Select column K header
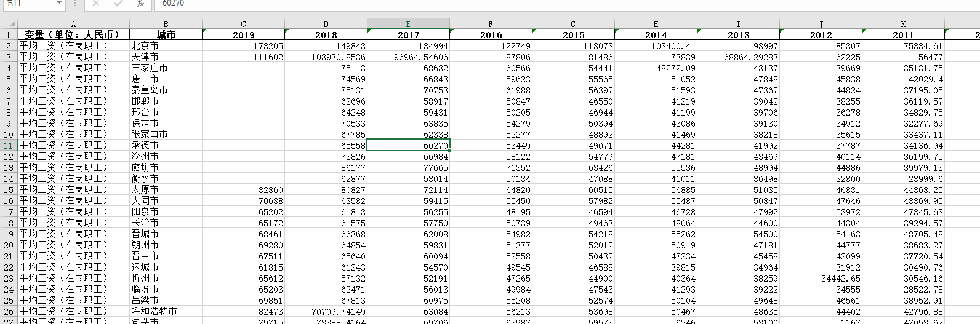 [x=903, y=23]
